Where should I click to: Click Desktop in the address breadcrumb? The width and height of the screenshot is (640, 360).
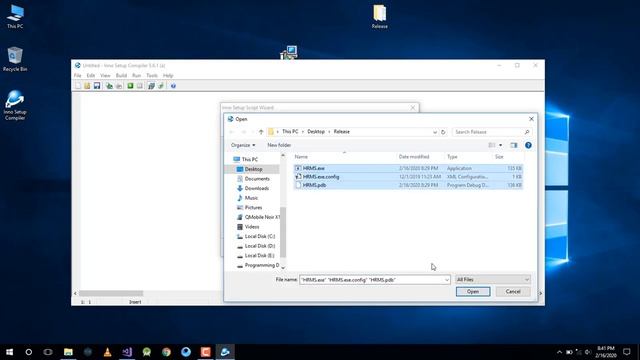[316, 131]
